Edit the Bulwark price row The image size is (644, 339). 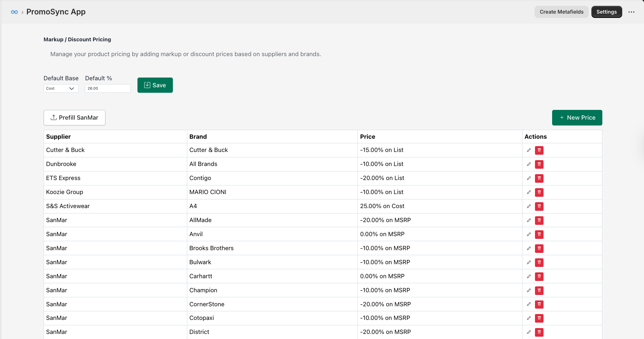pyautogui.click(x=529, y=263)
